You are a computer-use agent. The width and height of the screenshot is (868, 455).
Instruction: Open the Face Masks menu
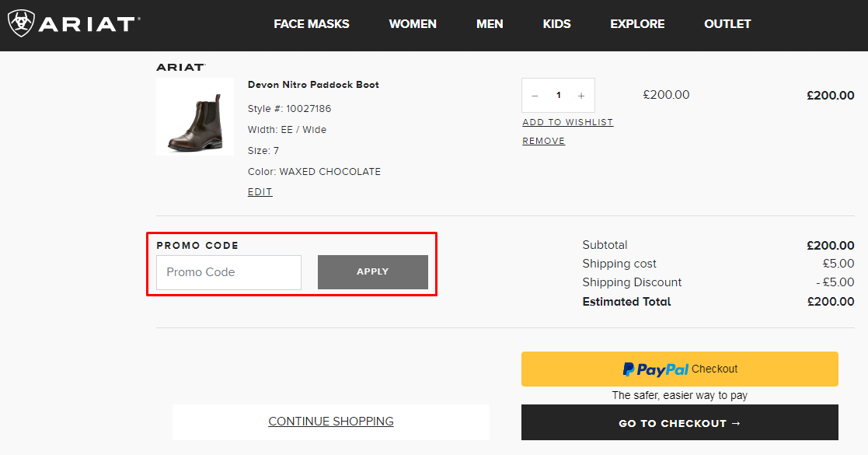[311, 24]
